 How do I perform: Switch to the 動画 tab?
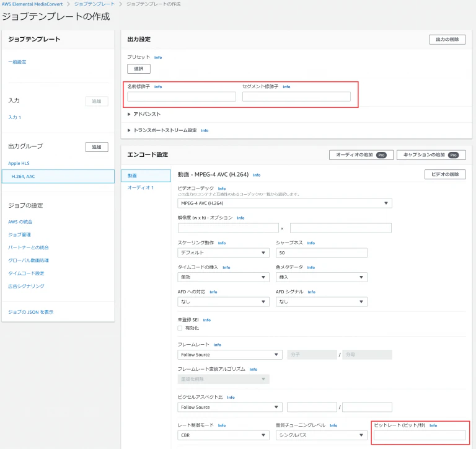pos(146,176)
